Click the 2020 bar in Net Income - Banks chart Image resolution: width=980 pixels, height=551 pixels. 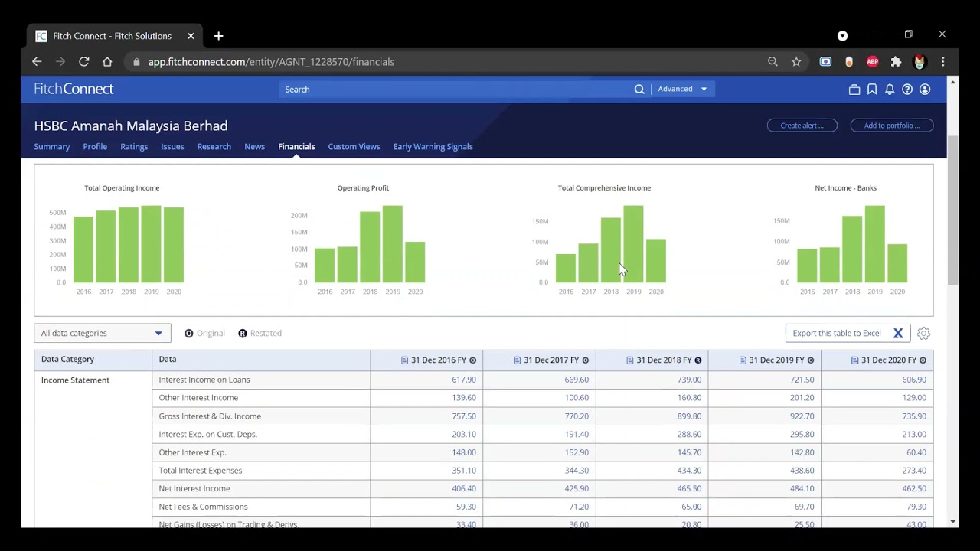pyautogui.click(x=897, y=263)
